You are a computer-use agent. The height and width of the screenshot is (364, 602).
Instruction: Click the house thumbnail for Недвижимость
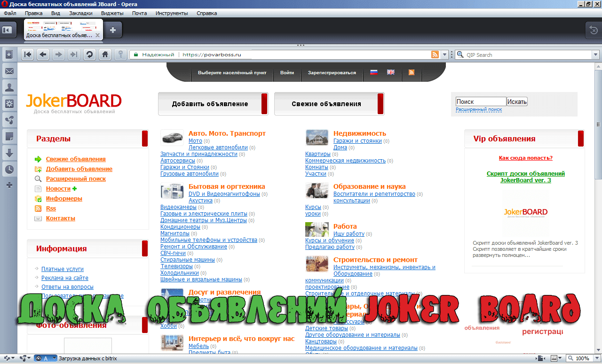[x=317, y=137]
